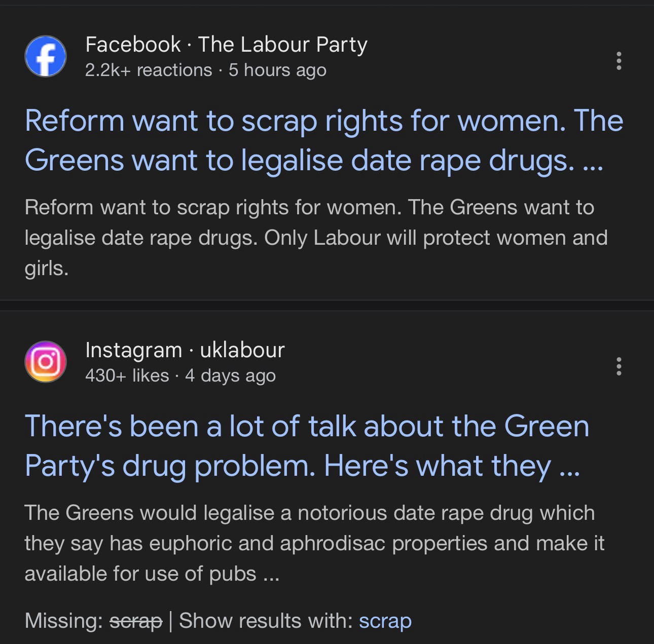Viewport: 654px width, 644px height.
Task: Click the 'uklabour' account name
Action: click(x=242, y=350)
